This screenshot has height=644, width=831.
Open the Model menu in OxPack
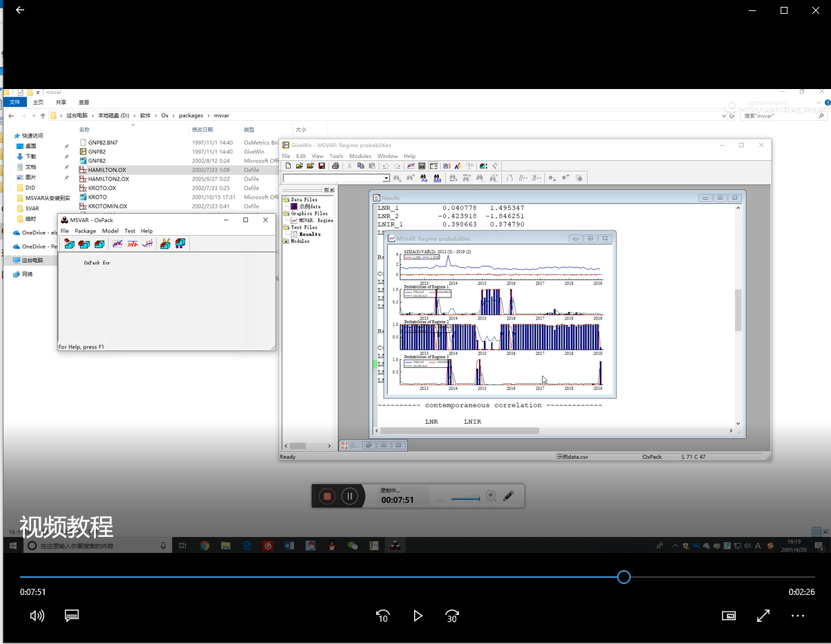coord(110,231)
